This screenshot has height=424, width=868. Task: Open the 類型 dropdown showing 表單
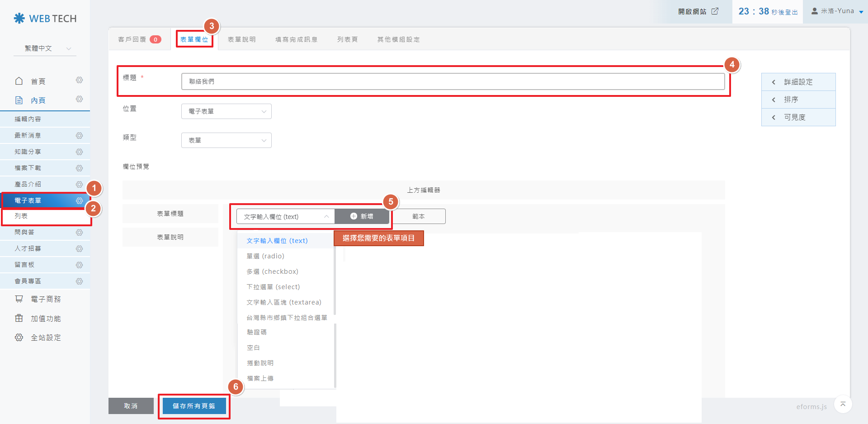click(x=226, y=140)
